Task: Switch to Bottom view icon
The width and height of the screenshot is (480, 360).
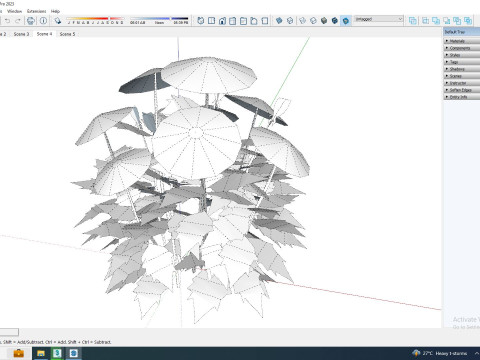Action: (x=265, y=21)
